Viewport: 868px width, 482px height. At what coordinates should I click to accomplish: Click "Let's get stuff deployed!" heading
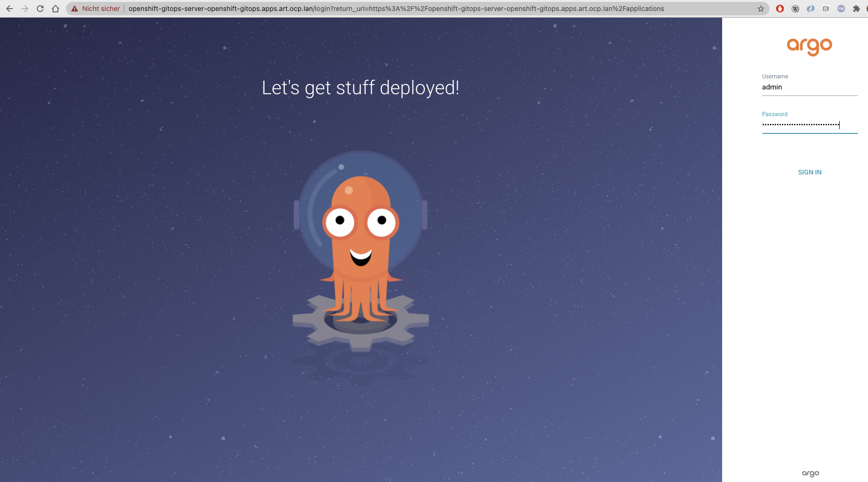(x=361, y=88)
